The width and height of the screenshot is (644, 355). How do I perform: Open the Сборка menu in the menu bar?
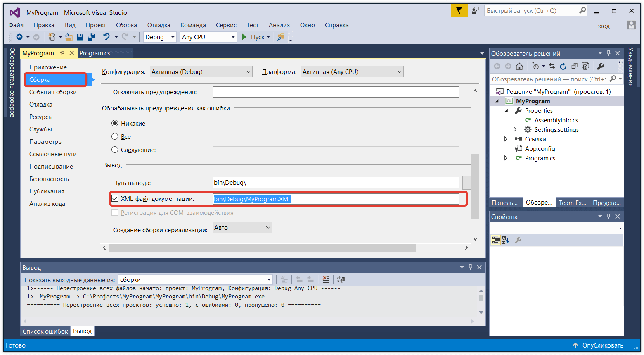[126, 25]
